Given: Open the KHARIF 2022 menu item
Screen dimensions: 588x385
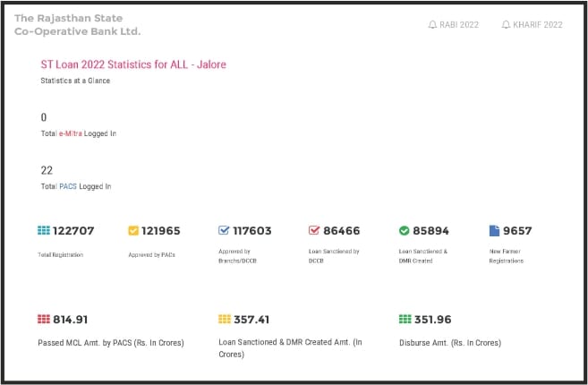Looking at the screenshot, I should [x=537, y=25].
